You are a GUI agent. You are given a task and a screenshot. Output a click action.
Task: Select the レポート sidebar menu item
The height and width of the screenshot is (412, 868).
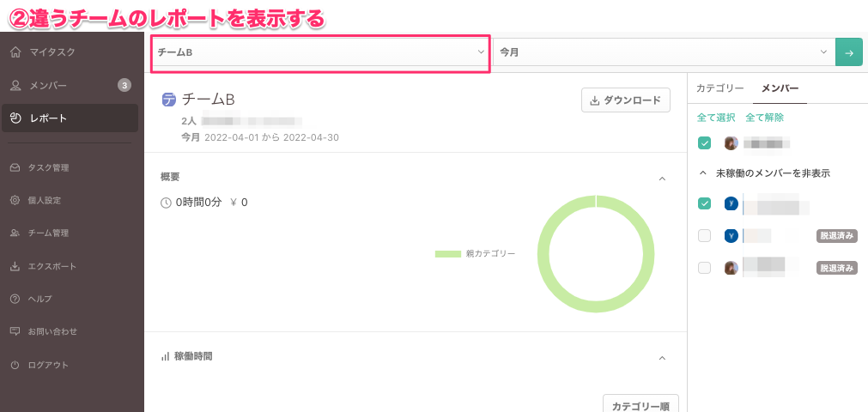tap(70, 118)
